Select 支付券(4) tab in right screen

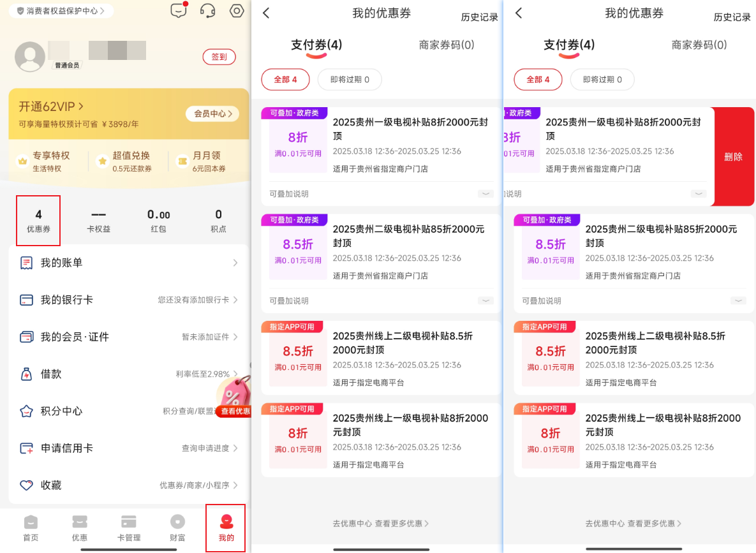pos(569,45)
